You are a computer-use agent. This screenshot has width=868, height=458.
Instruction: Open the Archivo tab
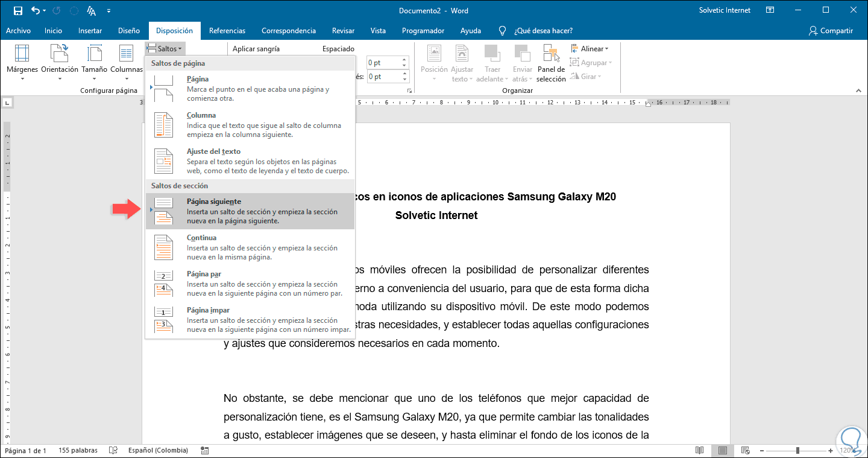(x=18, y=31)
